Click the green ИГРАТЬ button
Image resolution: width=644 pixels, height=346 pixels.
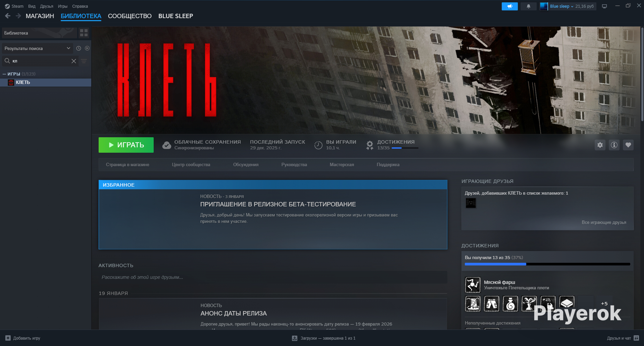pos(126,145)
